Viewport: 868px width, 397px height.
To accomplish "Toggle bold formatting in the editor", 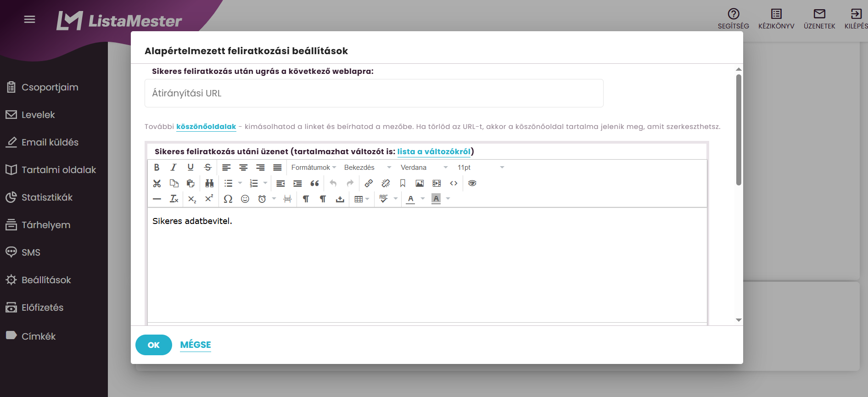I will pos(157,168).
